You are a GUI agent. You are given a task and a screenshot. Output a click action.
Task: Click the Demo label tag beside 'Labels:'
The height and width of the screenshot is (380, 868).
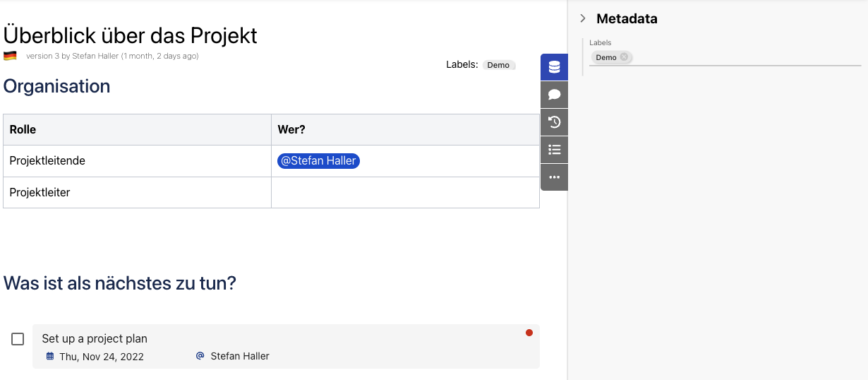498,65
